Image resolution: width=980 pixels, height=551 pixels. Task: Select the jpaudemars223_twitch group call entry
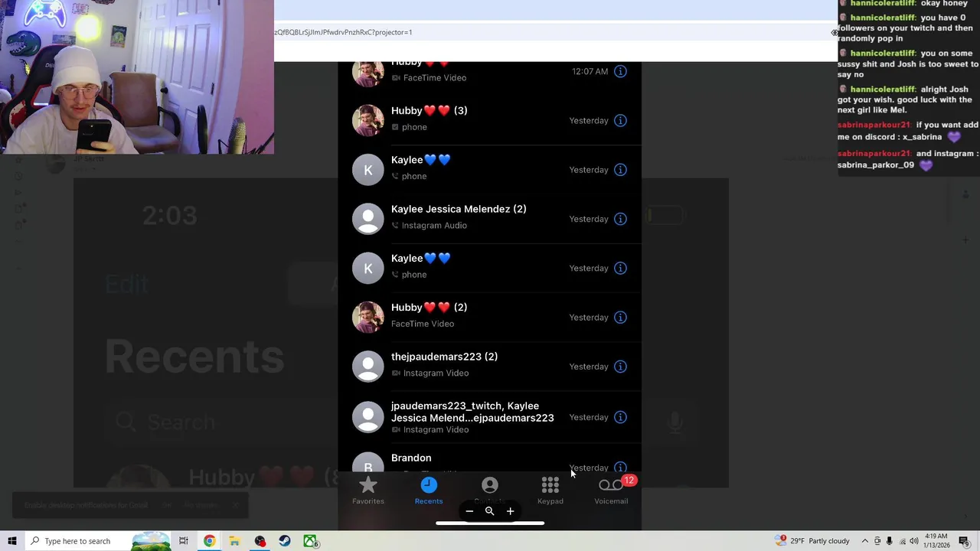pos(489,417)
